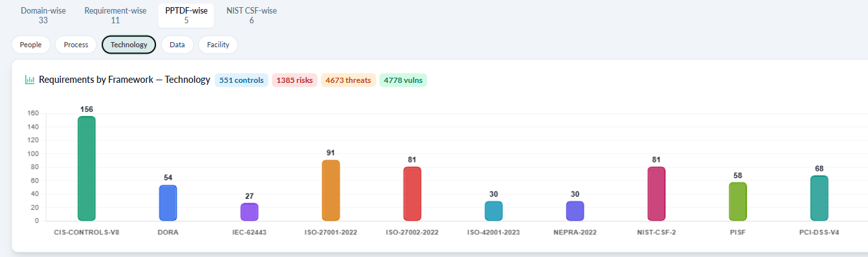Click the ISO-27002-2022 axis label
This screenshot has width=868, height=257.
point(412,232)
